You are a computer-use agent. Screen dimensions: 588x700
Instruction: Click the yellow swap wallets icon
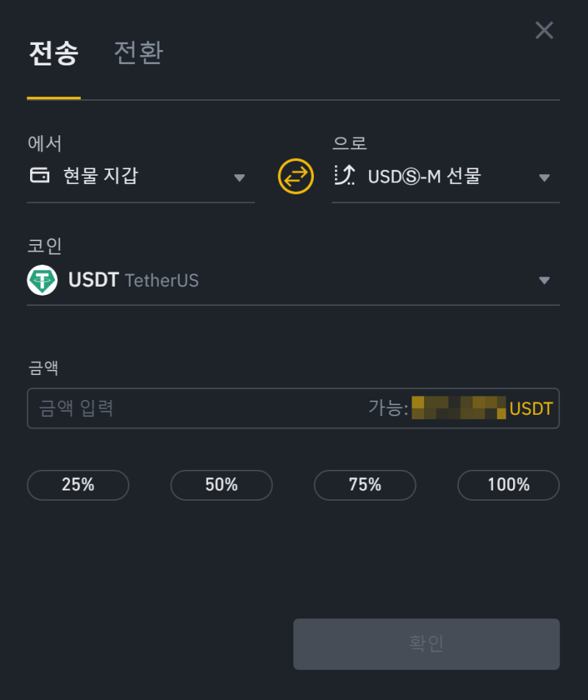pos(295,176)
